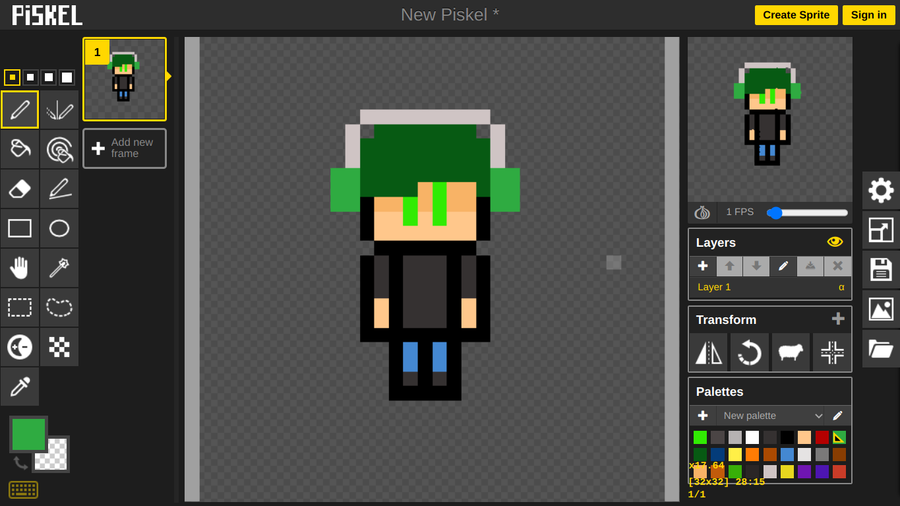900x506 pixels.
Task: Select the Rectangle tool
Action: (20, 228)
